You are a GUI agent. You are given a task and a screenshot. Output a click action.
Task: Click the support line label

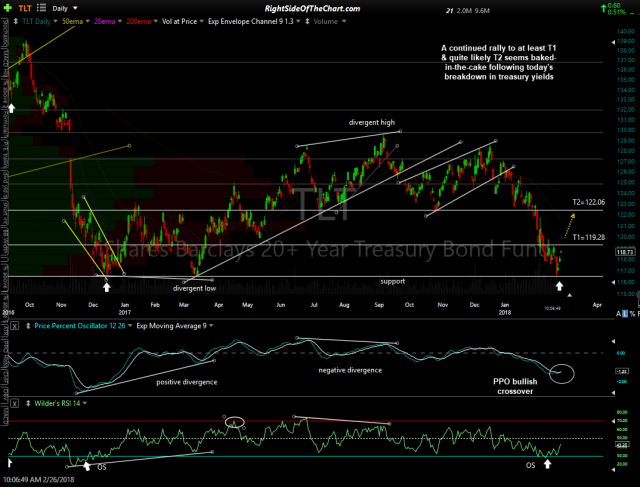393,281
